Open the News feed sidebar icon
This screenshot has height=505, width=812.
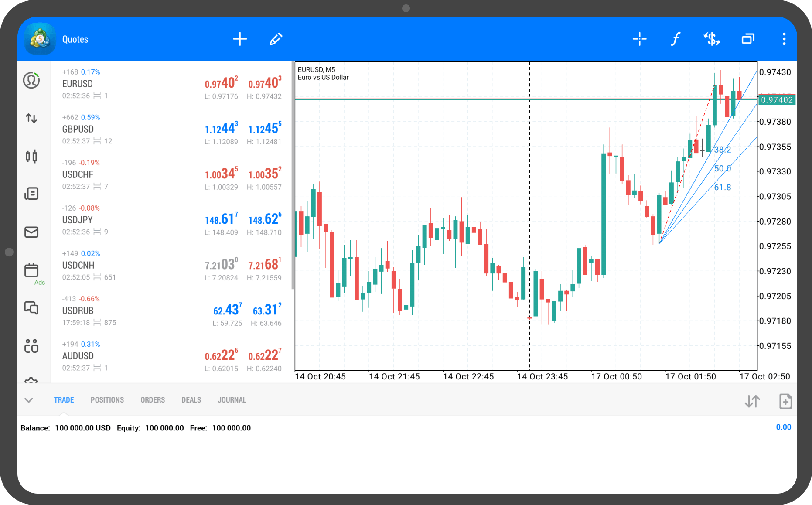pos(31,193)
